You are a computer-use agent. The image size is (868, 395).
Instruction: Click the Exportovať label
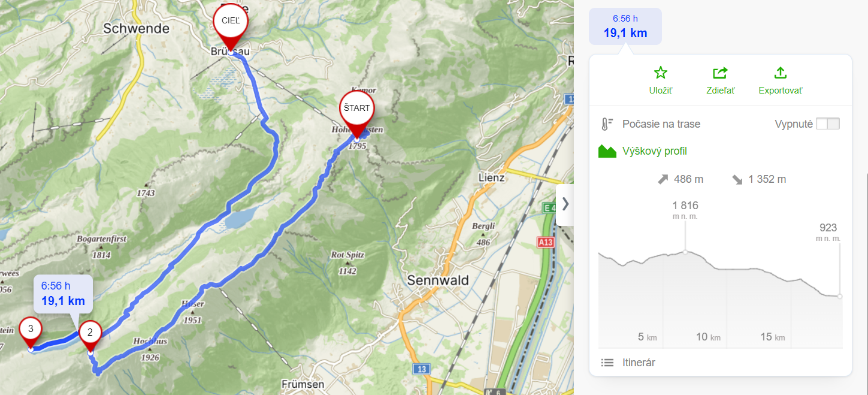coord(780,91)
